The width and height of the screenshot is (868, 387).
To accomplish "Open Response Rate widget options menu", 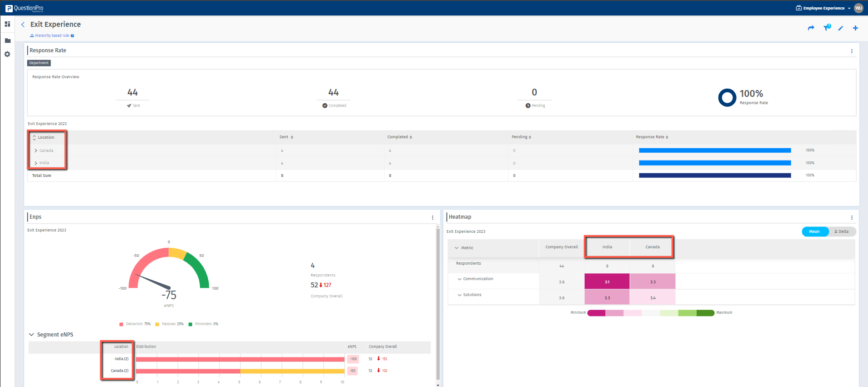I will 852,51.
